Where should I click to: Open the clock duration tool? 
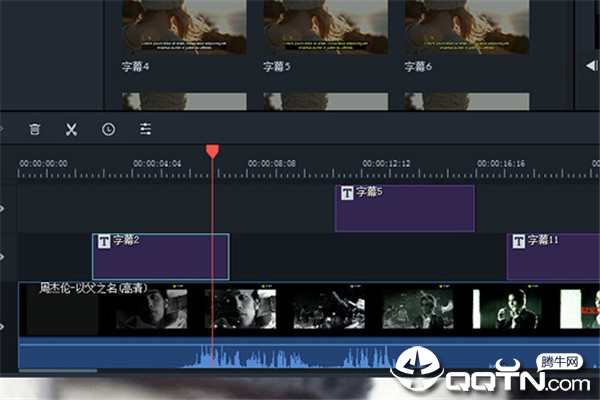(x=108, y=129)
